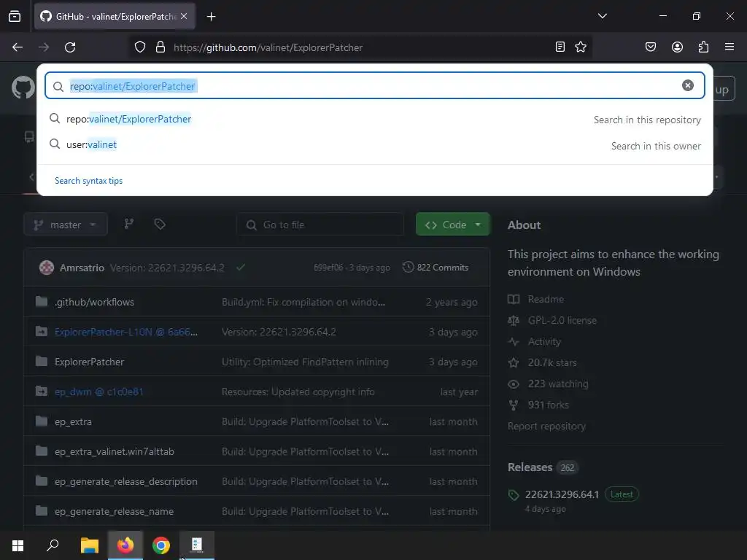
Task: Click the tracking protection shield icon
Action: point(139,47)
